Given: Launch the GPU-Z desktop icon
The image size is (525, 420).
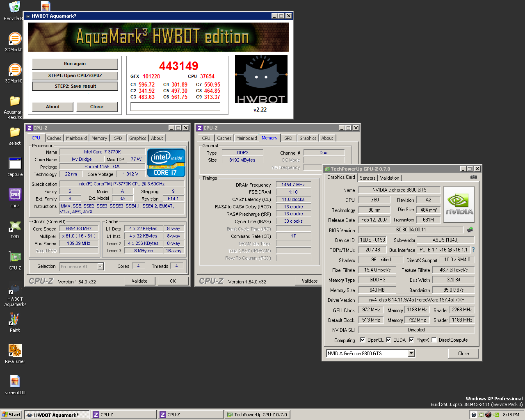Looking at the screenshot, I should (x=15, y=257).
